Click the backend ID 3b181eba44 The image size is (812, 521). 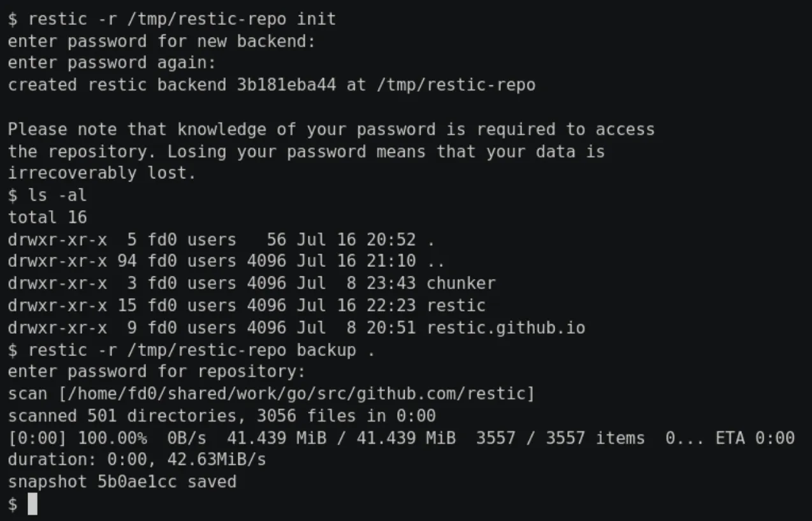pos(286,85)
